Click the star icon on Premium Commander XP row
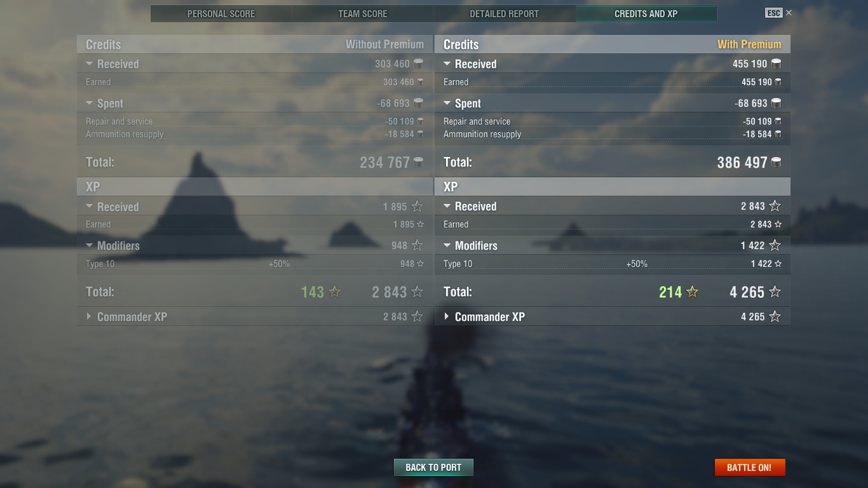Screen dimensions: 868x488 pyautogui.click(x=775, y=316)
